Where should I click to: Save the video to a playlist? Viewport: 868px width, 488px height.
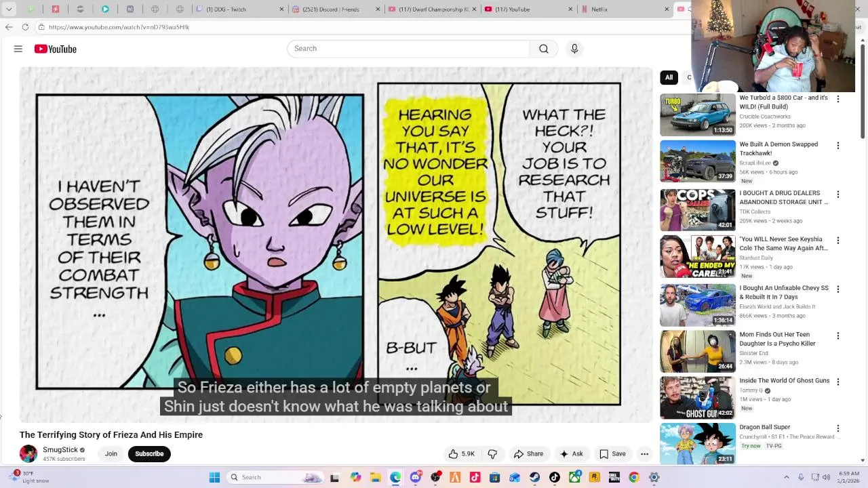[612, 454]
